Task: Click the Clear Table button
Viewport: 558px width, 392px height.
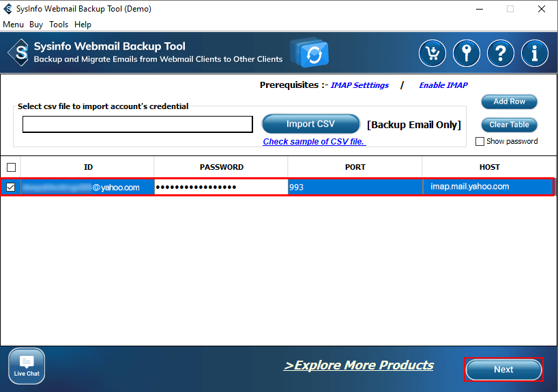Action: pyautogui.click(x=510, y=125)
